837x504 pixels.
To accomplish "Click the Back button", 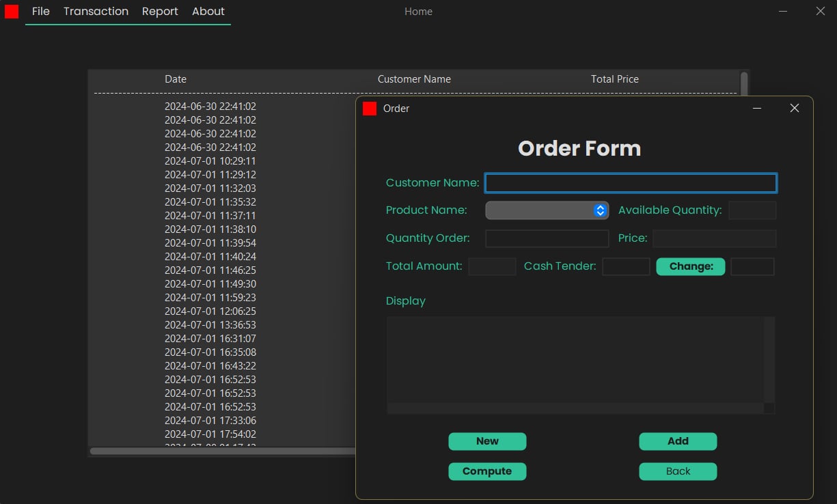I will 678,471.
